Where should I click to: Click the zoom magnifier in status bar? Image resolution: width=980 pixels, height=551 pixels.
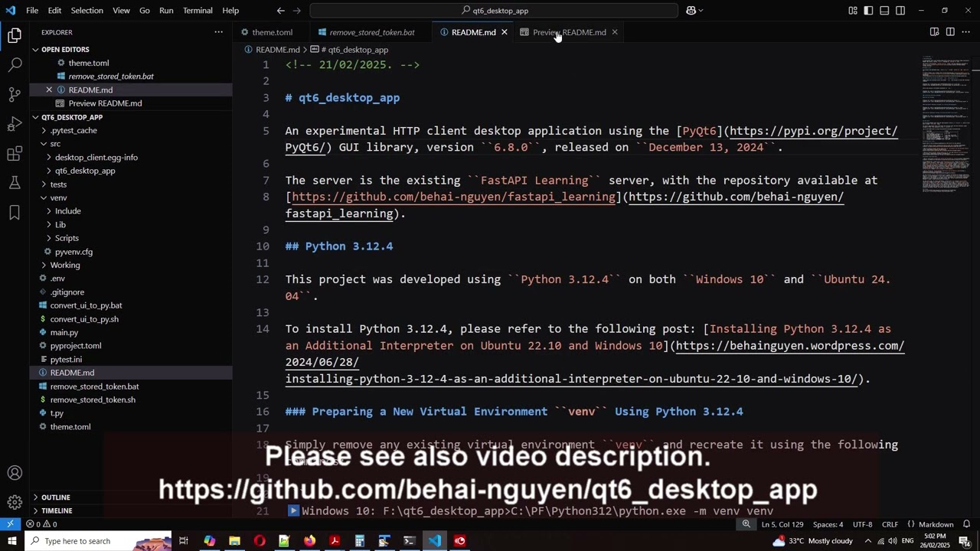click(746, 524)
